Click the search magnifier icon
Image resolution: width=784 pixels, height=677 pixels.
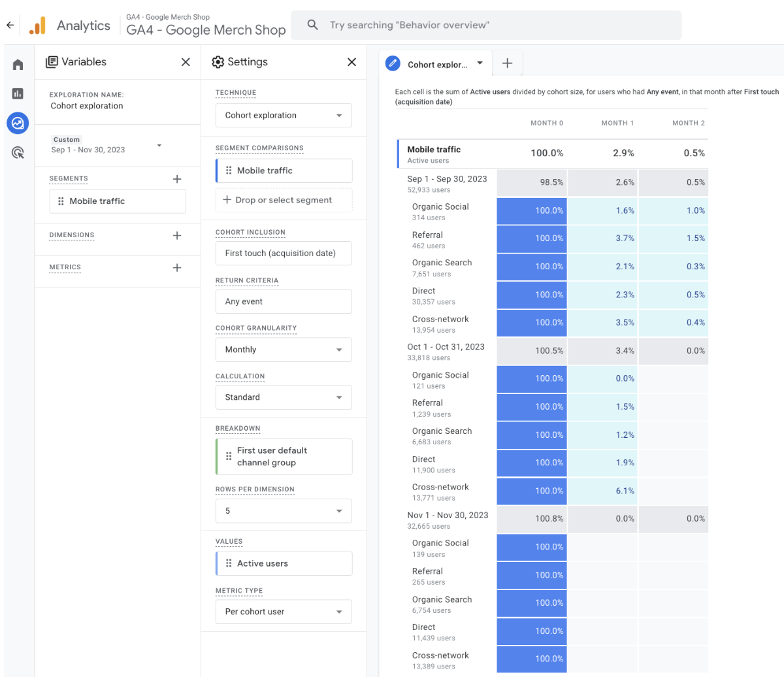click(313, 25)
